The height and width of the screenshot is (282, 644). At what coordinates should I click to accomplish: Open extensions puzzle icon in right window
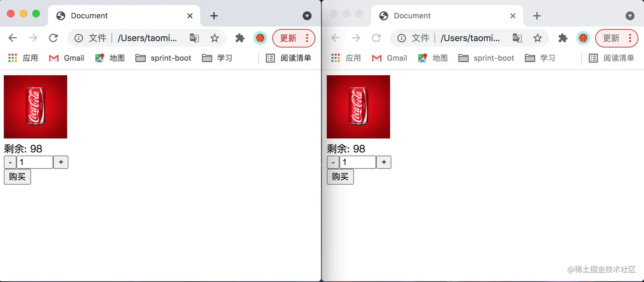(563, 38)
